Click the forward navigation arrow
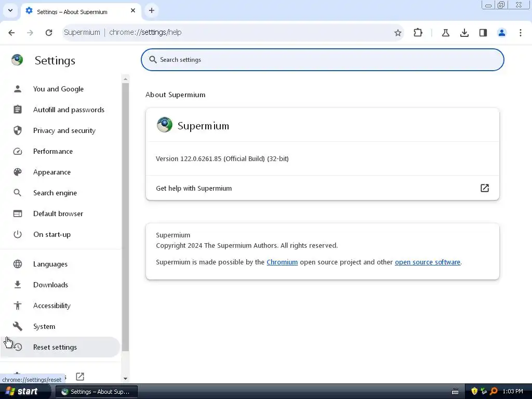 [30, 33]
